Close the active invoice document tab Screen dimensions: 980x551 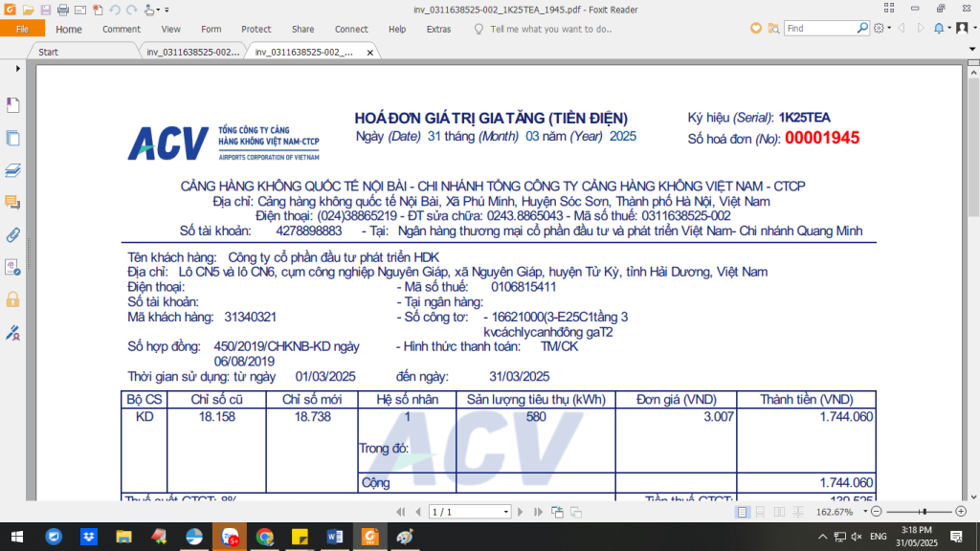370,53
